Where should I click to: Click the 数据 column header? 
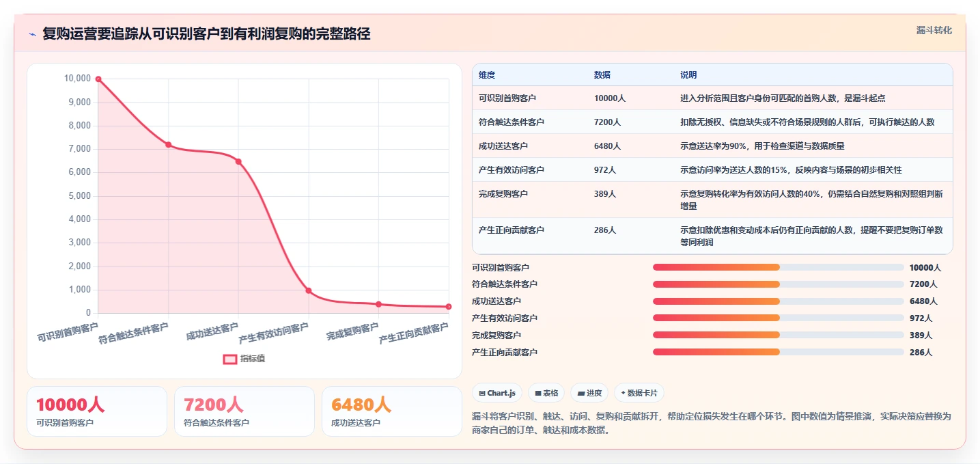coord(602,74)
